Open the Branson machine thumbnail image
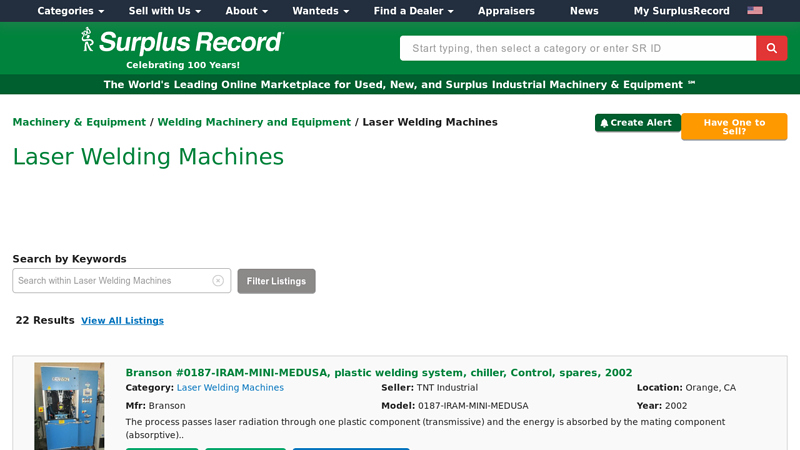The width and height of the screenshot is (800, 450). click(x=69, y=406)
